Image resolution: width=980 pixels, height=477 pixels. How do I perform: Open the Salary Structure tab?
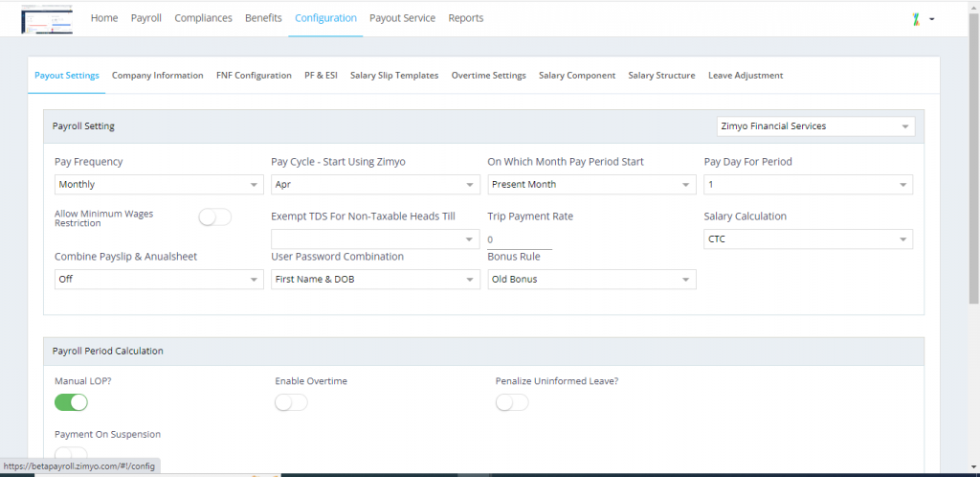[662, 75]
